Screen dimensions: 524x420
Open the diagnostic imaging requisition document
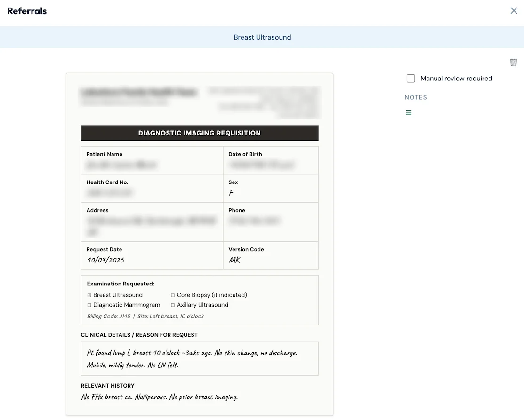point(200,245)
